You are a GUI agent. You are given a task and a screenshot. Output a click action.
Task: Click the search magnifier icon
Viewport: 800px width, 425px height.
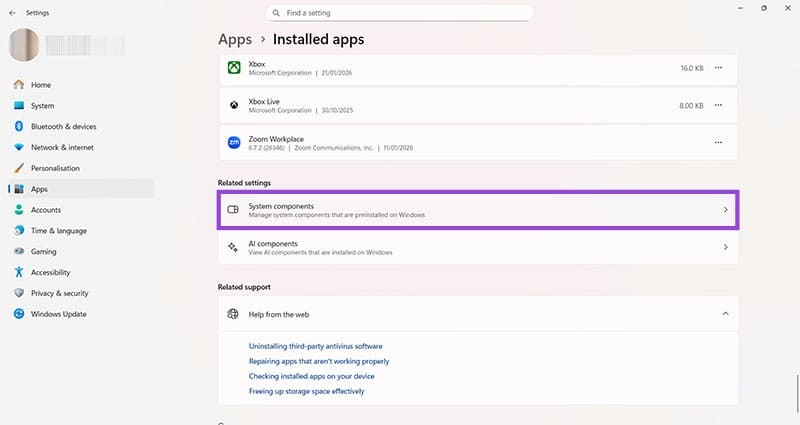[276, 13]
